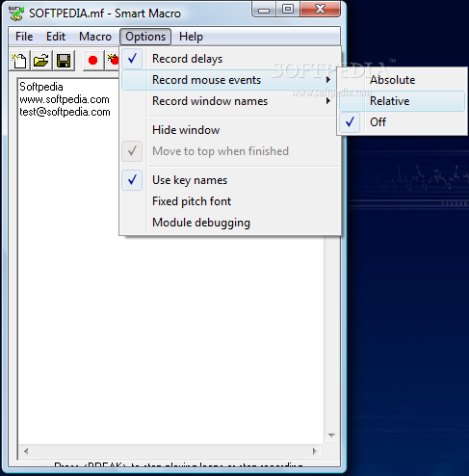Choose Hide window from the Options menu
The width and height of the screenshot is (469, 476).
[230, 130]
